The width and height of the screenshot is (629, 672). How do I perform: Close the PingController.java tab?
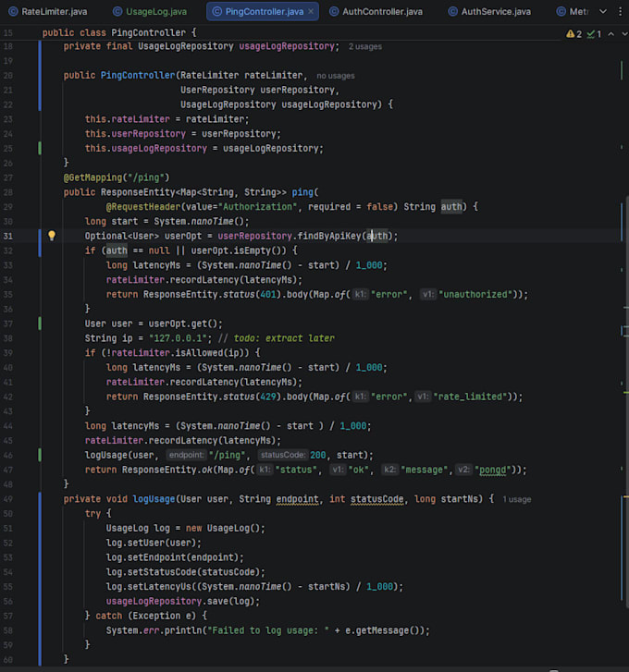pyautogui.click(x=311, y=12)
